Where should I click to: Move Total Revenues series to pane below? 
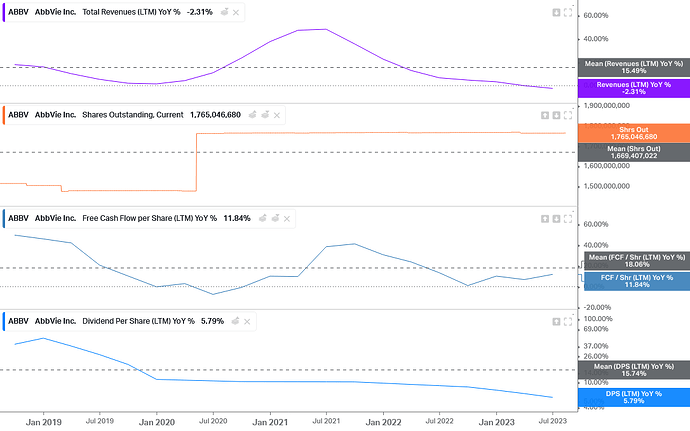(x=224, y=12)
